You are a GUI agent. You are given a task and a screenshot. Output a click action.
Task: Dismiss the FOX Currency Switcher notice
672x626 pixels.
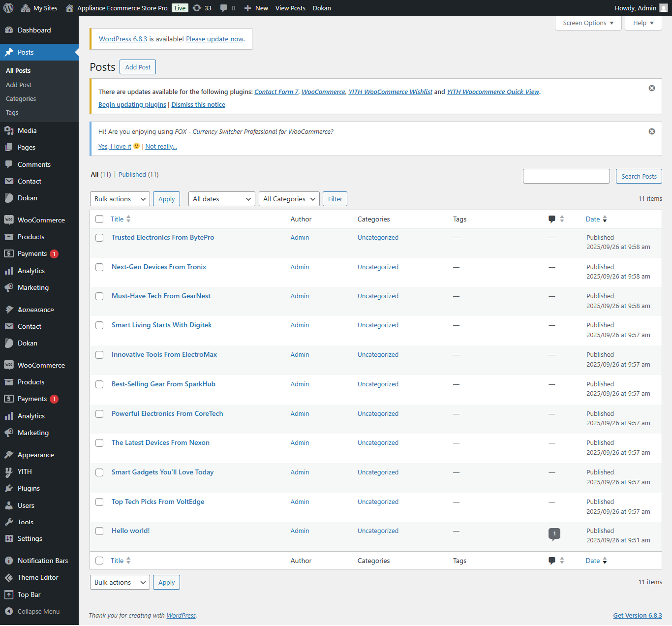tap(651, 131)
